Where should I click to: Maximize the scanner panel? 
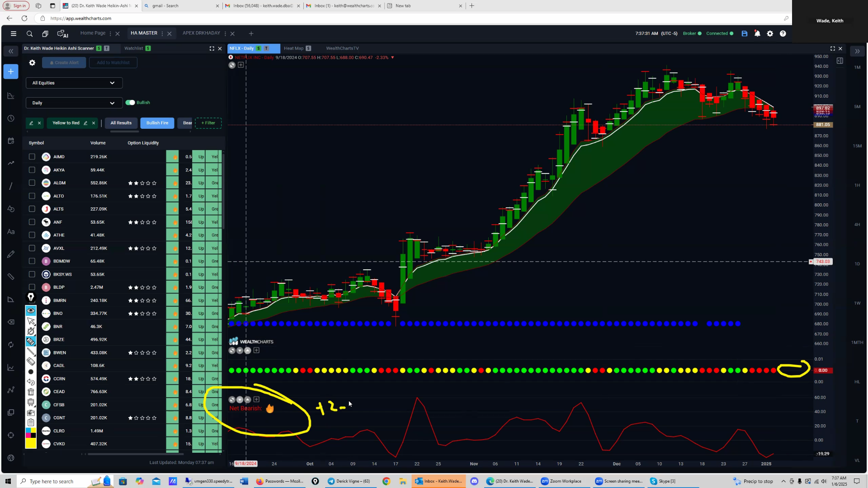pyautogui.click(x=212, y=48)
